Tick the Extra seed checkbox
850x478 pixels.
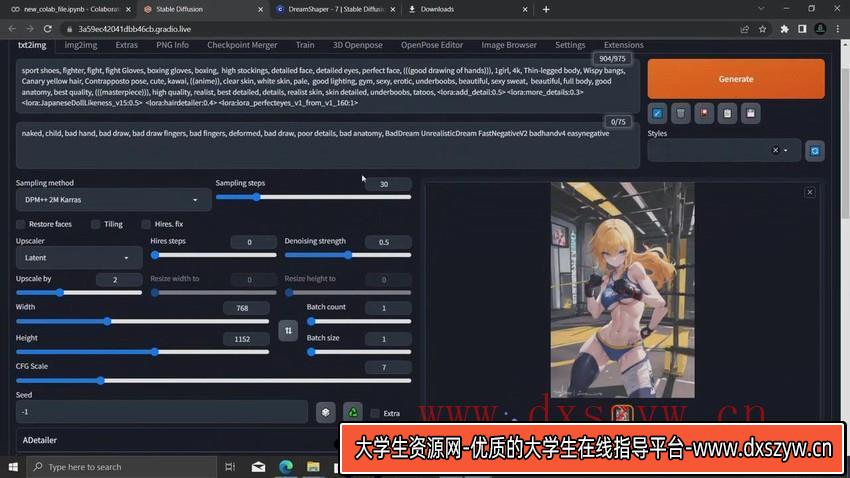375,413
